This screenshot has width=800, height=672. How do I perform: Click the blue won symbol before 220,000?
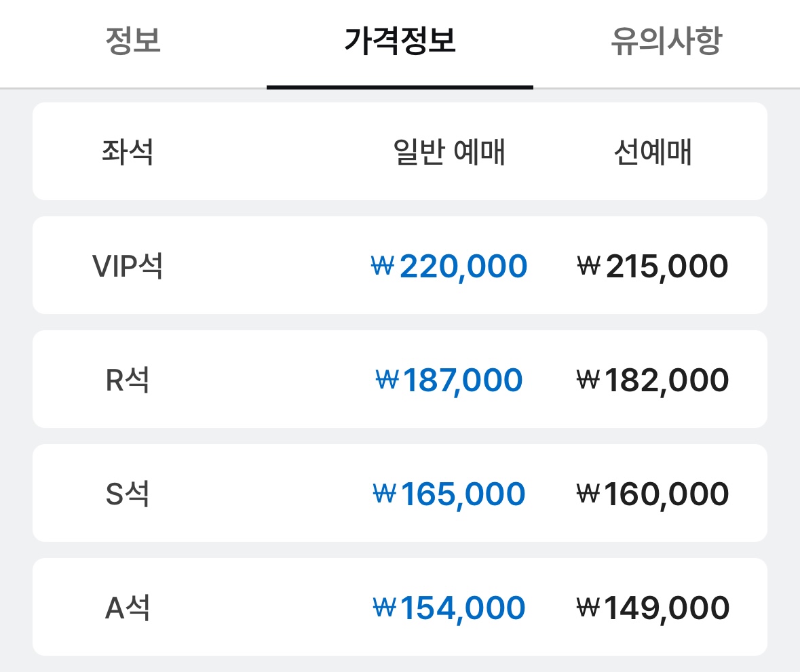click(x=383, y=266)
